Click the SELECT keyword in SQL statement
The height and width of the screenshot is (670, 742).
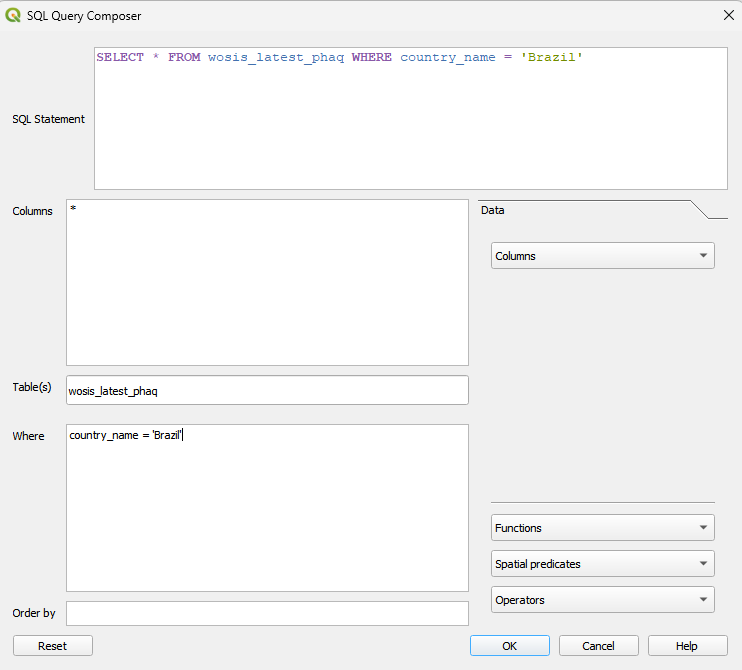(120, 58)
